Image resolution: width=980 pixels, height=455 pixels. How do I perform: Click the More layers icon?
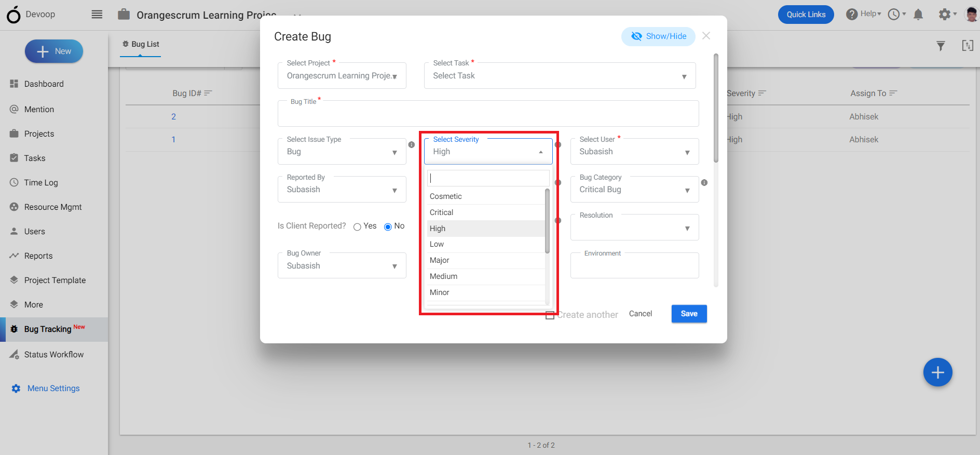click(14, 304)
